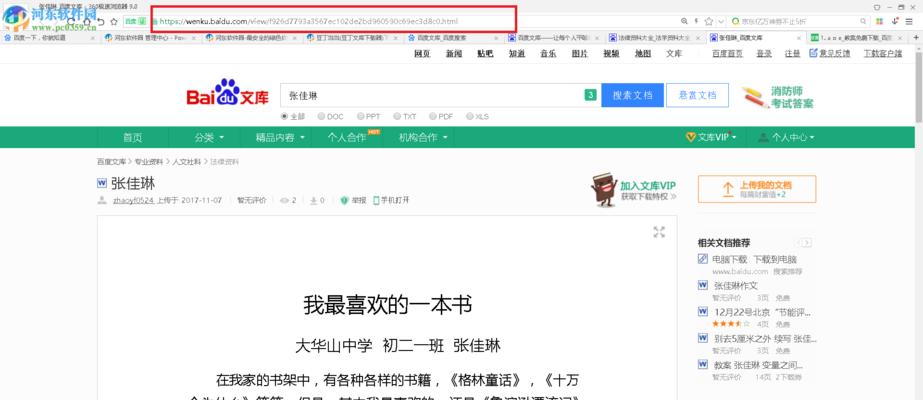
Task: Click the 下载客户端 link
Action: pos(882,54)
